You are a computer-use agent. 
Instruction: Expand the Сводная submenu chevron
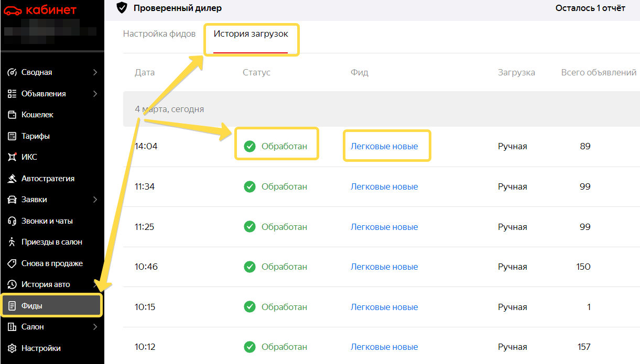click(x=95, y=72)
